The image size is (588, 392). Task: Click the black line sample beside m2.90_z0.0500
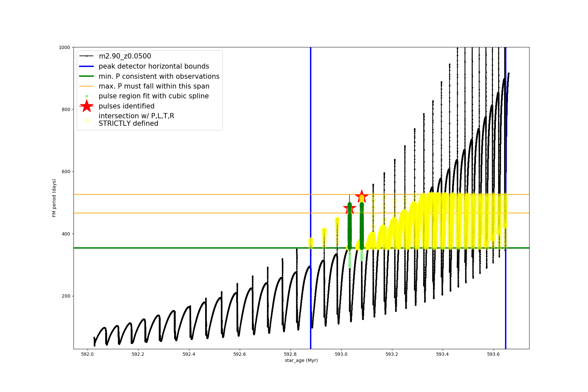coord(87,56)
